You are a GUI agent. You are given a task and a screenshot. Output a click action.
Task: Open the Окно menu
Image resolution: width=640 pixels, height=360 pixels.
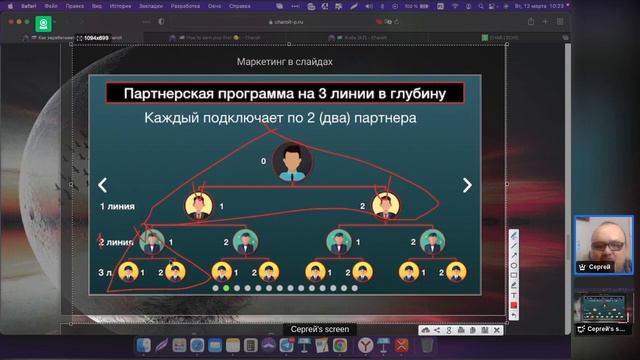214,6
